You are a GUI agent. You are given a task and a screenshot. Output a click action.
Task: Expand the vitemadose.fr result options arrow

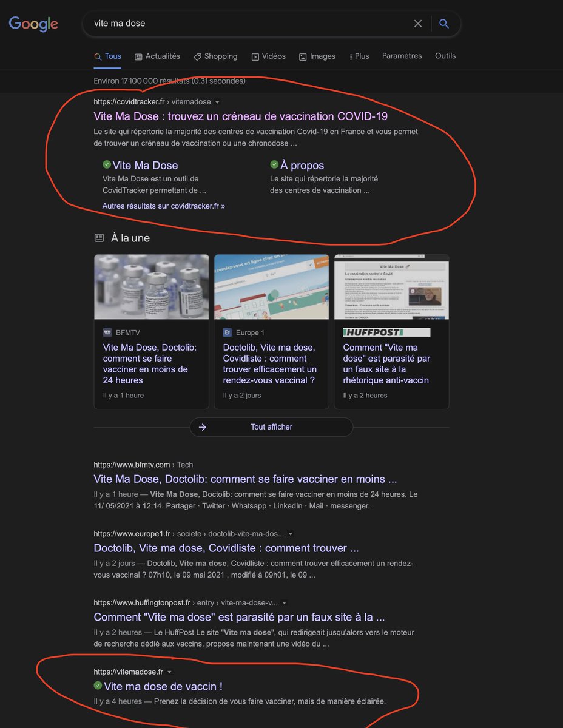170,672
